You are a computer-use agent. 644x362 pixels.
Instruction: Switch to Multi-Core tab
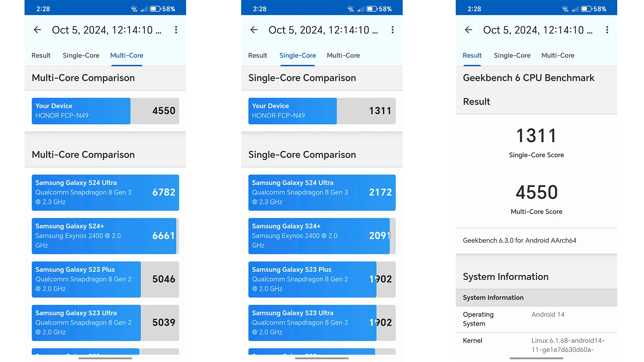point(558,55)
